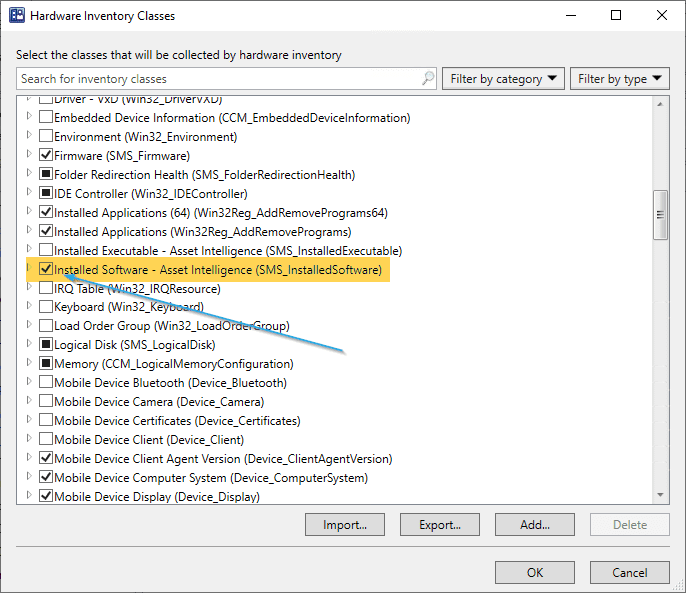686x593 pixels.
Task: Expand the Logical Disk (SMS_LogicalDisk) node
Action: coord(28,345)
